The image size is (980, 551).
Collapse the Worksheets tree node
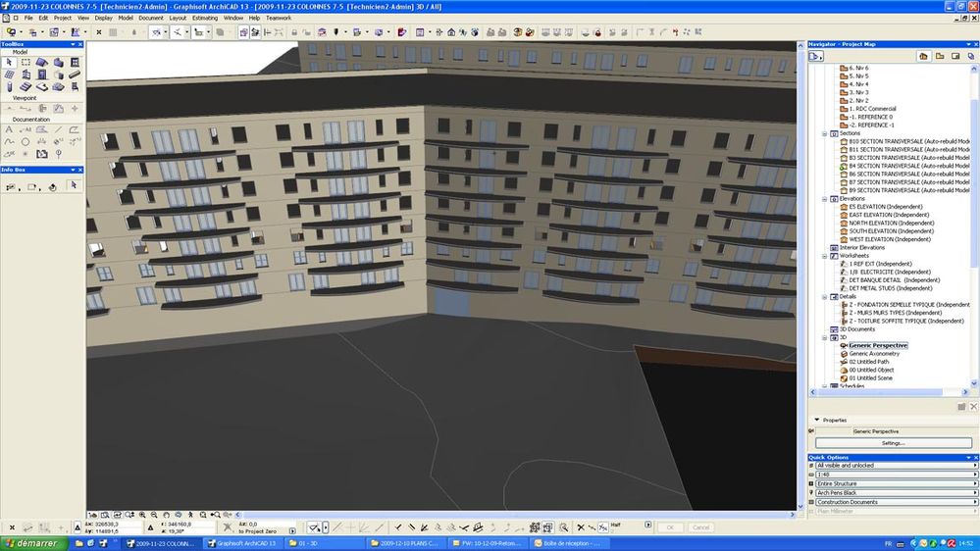(824, 256)
